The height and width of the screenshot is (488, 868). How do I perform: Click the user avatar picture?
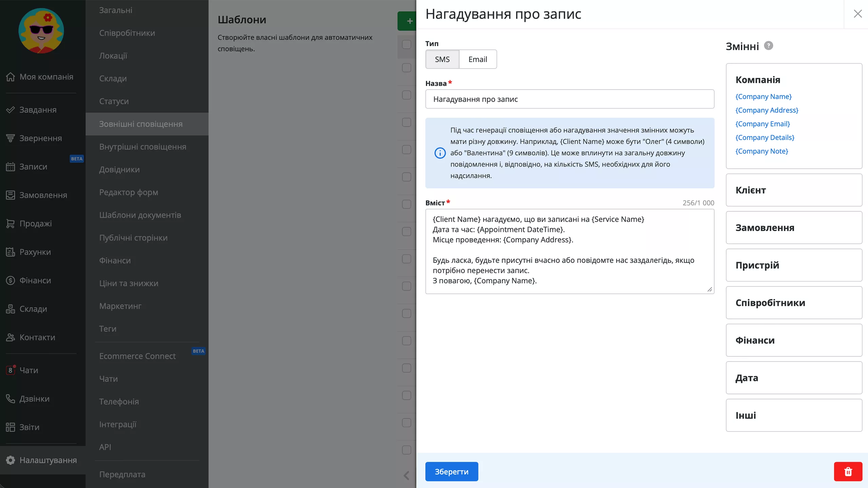tap(41, 31)
